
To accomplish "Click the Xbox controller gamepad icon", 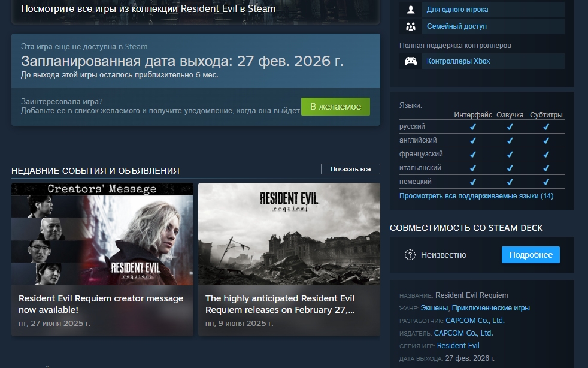I will point(410,61).
